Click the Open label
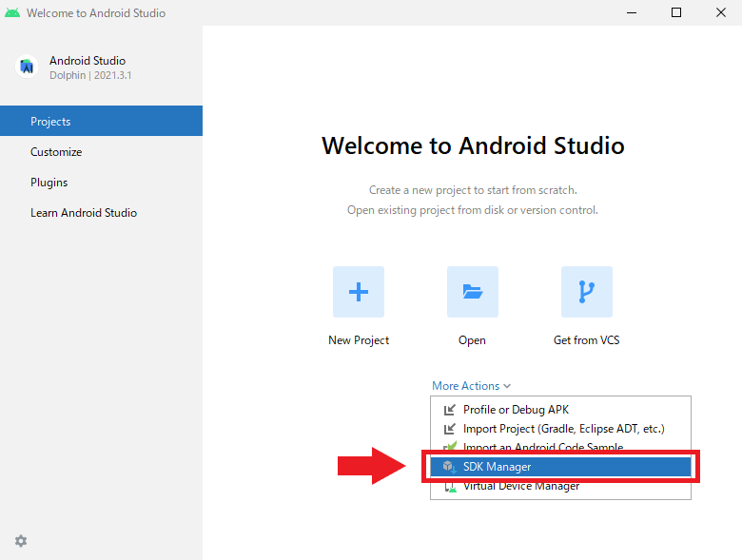Image resolution: width=742 pixels, height=560 pixels. tap(472, 340)
